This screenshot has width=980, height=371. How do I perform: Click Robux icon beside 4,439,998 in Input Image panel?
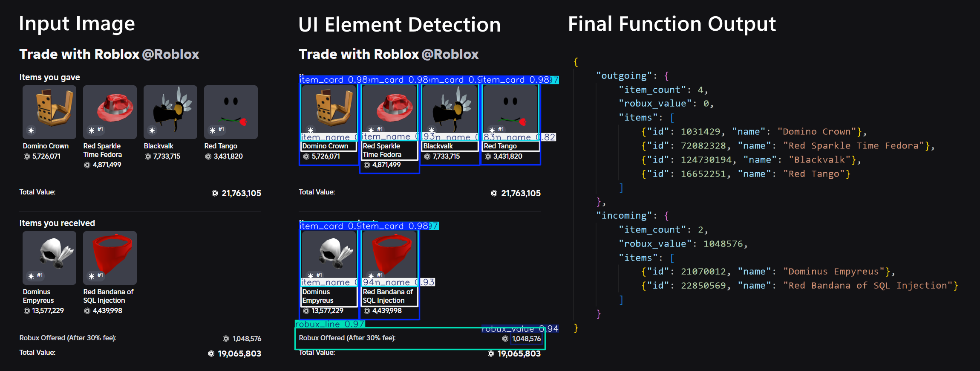click(x=87, y=311)
